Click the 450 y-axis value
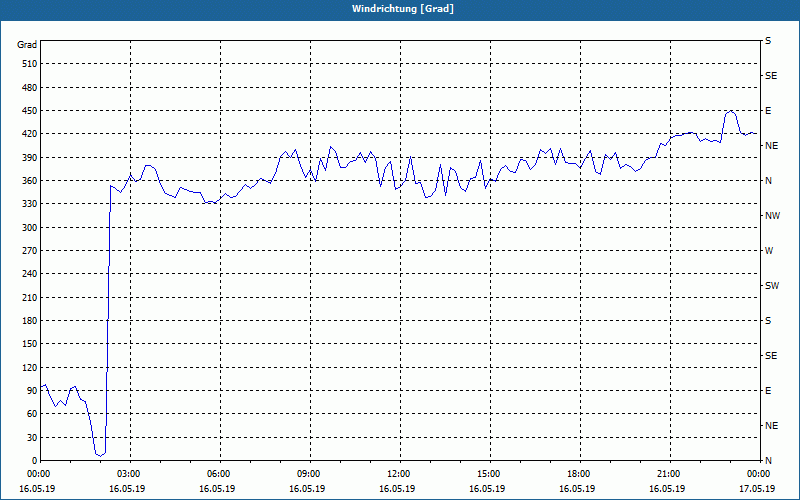The width and height of the screenshot is (800, 500). click(30, 111)
